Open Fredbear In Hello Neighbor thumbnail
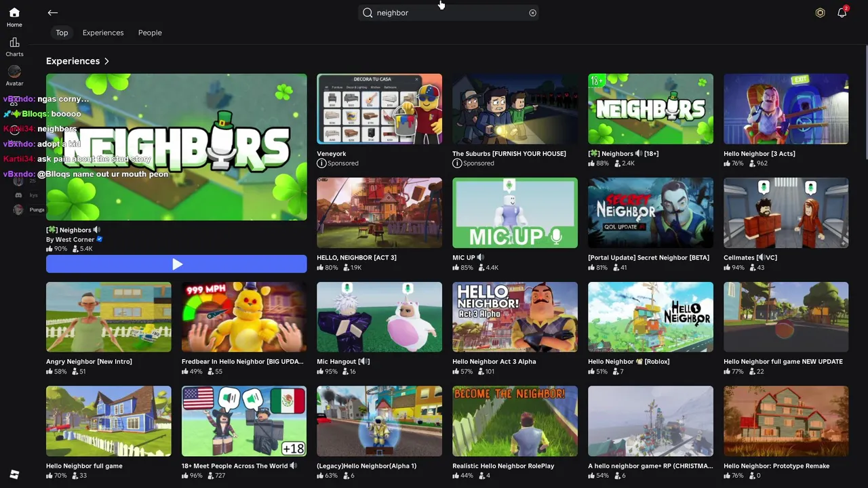The height and width of the screenshot is (488, 868). pos(244,317)
